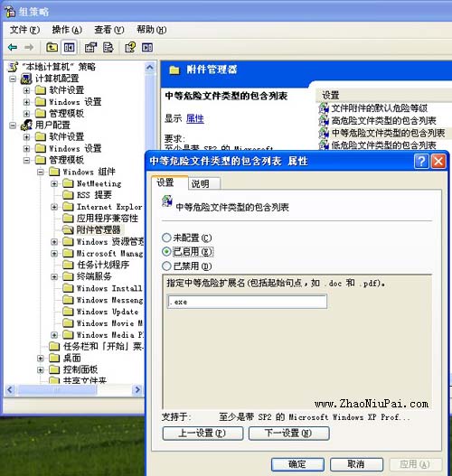452x476 pixels.
Task: Click the policy icon in the dialog's 设置 tab
Action: pos(167,201)
